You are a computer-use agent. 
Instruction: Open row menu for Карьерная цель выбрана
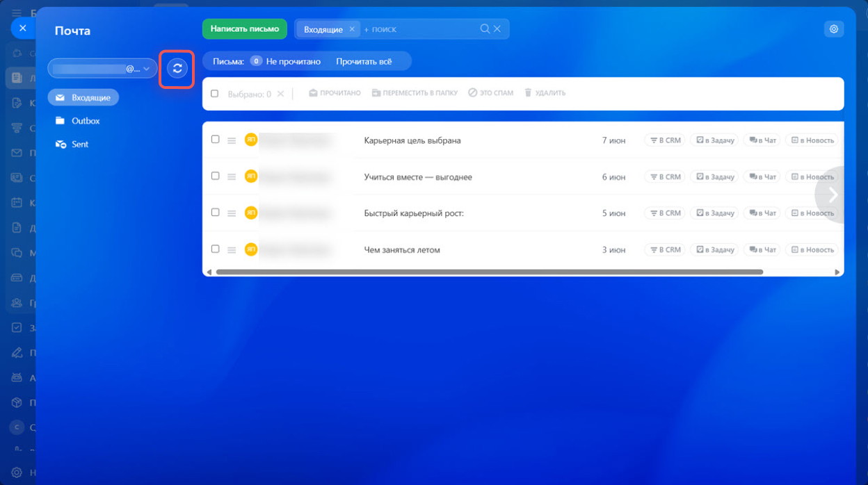pyautogui.click(x=232, y=140)
